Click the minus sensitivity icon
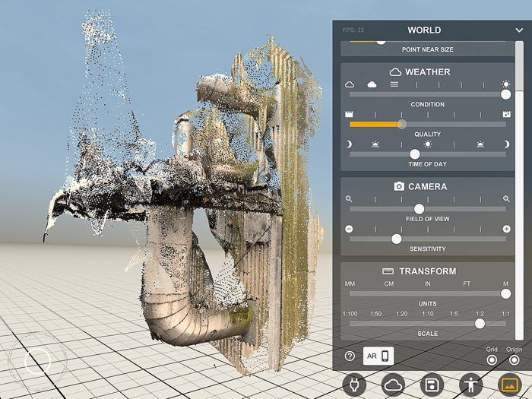Viewport: 532px width, 399px height. 349,230
